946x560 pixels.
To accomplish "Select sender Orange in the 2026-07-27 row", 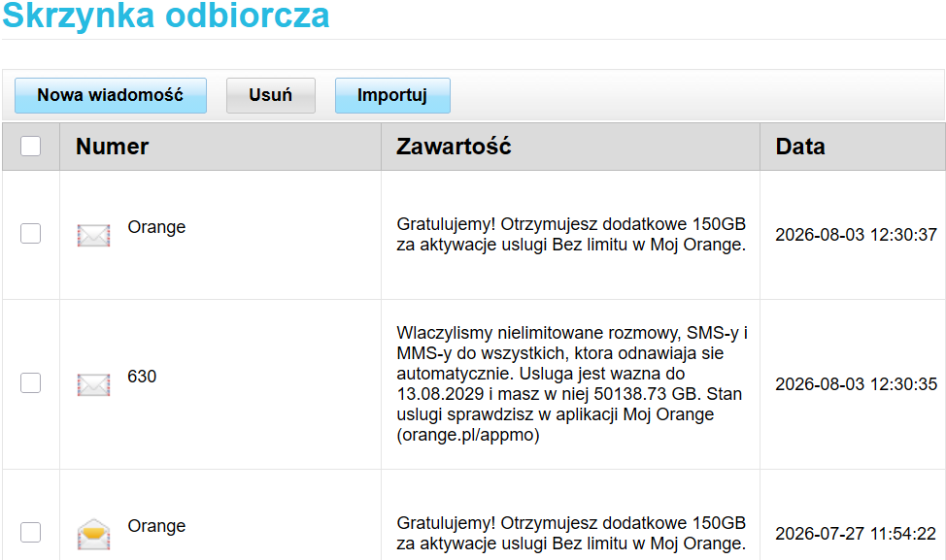I will pyautogui.click(x=156, y=526).
